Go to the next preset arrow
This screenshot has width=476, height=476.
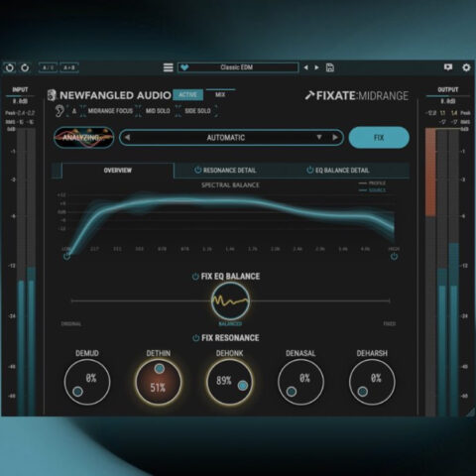coord(316,67)
